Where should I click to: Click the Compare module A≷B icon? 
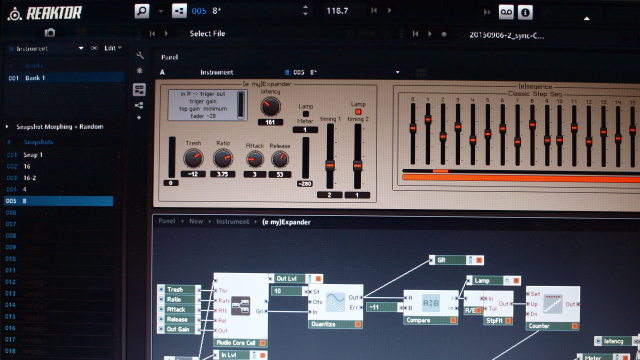[x=431, y=303]
